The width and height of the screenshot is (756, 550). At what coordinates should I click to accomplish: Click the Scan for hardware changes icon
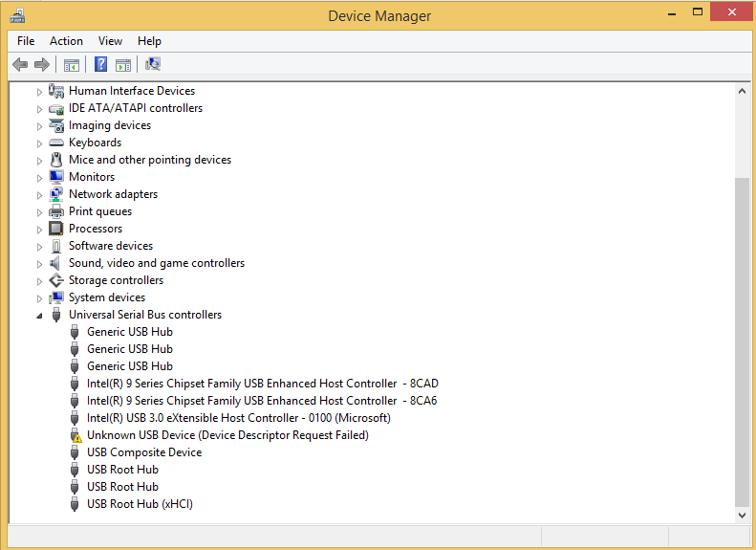pos(153,64)
